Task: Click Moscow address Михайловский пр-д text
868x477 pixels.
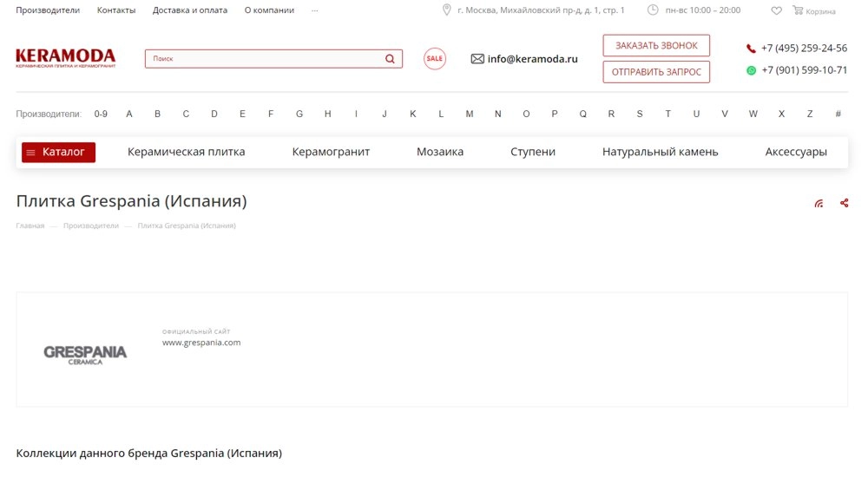Action: (541, 10)
